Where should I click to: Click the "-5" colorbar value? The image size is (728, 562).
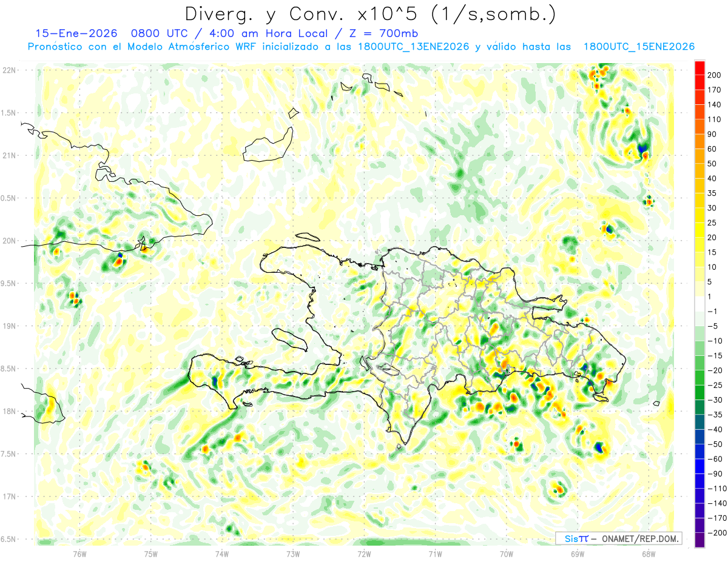(712, 326)
